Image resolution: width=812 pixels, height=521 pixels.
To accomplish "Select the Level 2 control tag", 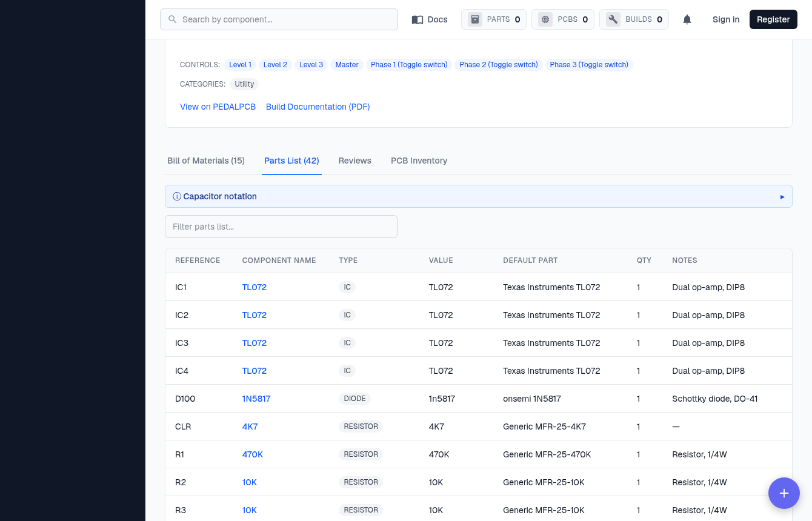I will point(275,65).
